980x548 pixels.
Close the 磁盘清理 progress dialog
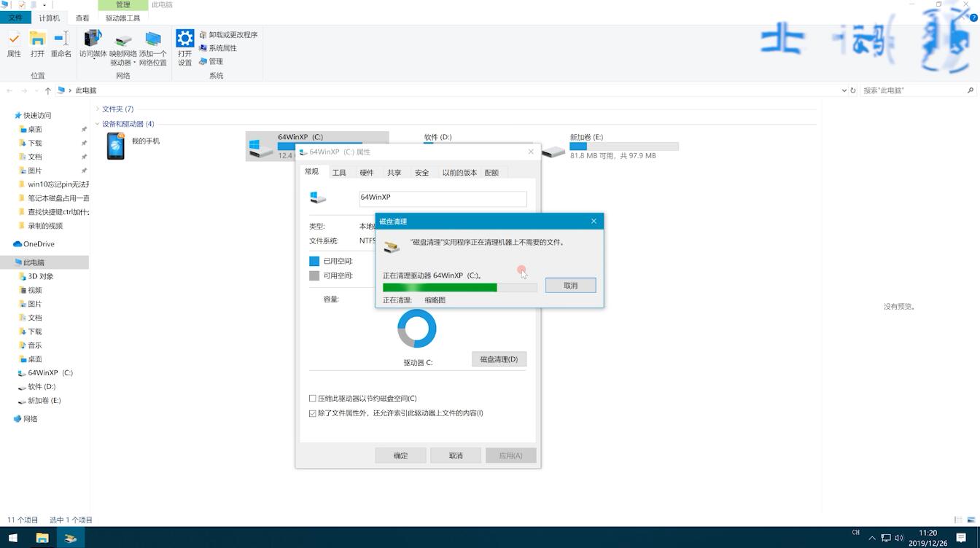pos(594,221)
